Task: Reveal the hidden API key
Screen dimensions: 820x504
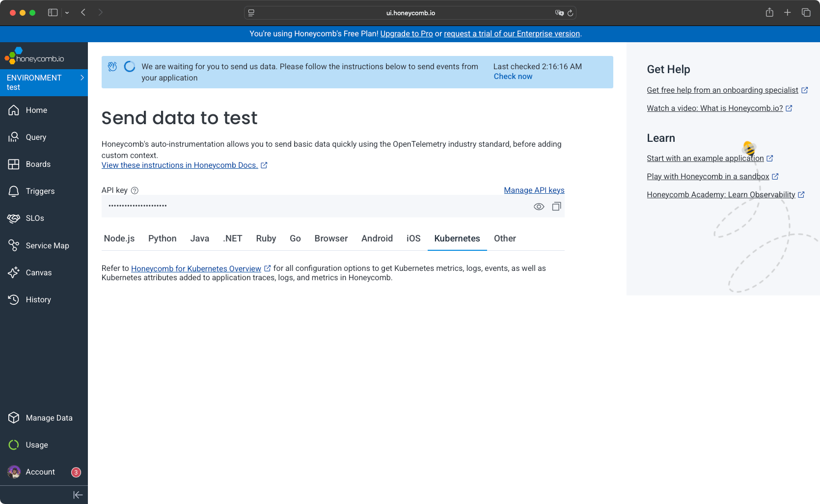Action: point(539,206)
